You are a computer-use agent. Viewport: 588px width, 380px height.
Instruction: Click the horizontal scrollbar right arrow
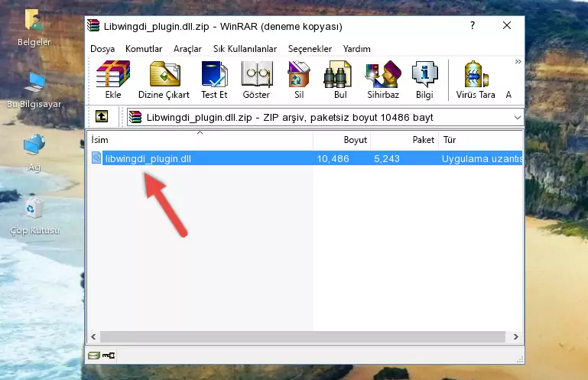[515, 336]
